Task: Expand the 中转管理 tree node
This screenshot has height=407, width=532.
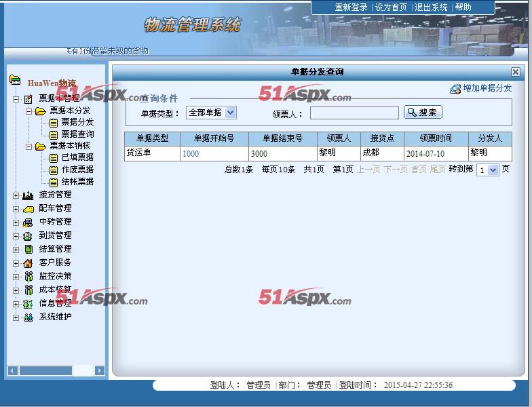Action: pos(16,222)
